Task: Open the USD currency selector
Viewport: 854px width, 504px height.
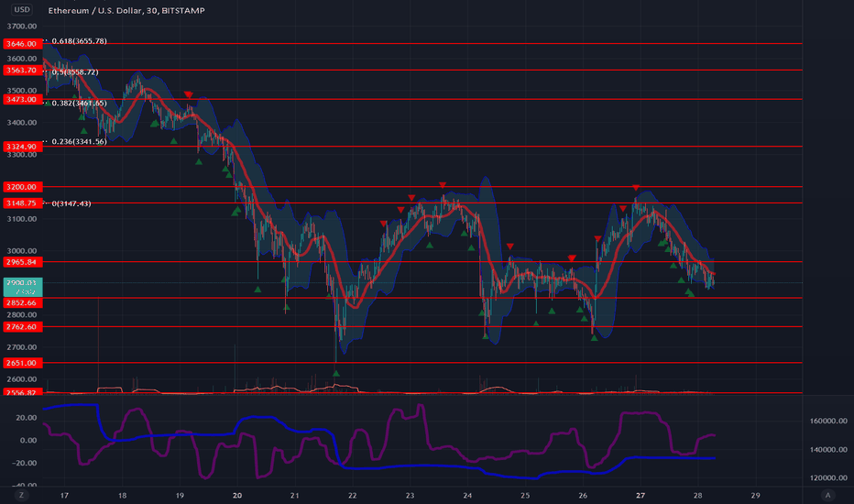Action: 22,9
